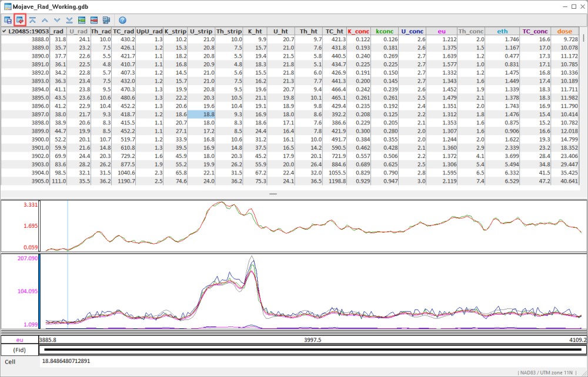The image size is (588, 377).
Task: Click the fiducial scrollbar near value 3997.5
Action: (294, 350)
